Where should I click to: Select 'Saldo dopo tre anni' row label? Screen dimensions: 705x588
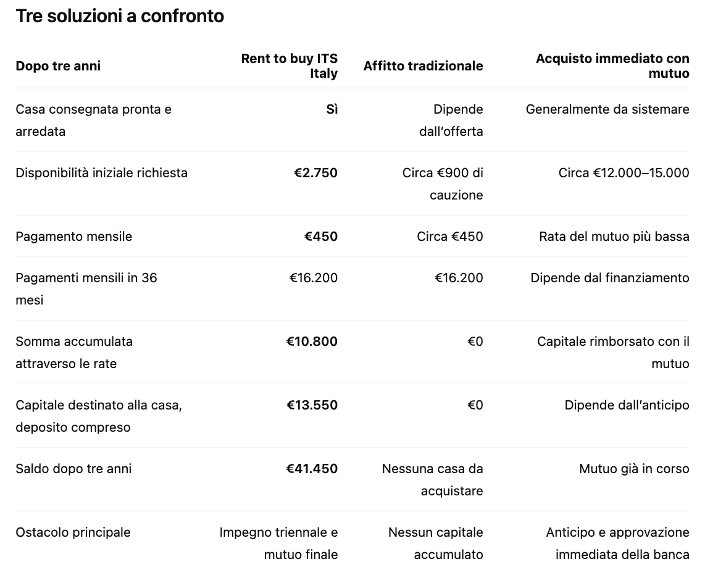pyautogui.click(x=73, y=469)
